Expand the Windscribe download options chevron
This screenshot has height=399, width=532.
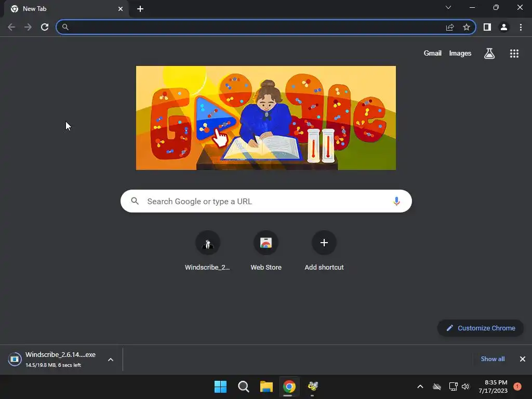coord(111,360)
